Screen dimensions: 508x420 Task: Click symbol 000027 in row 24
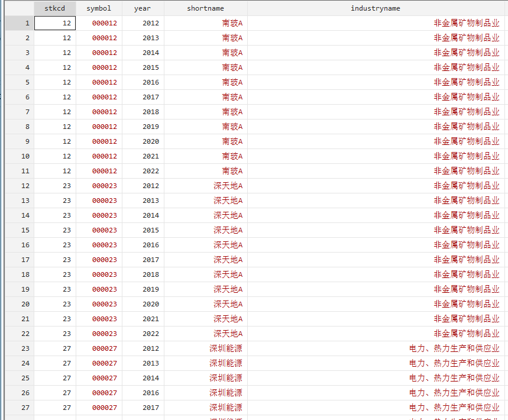click(x=104, y=363)
